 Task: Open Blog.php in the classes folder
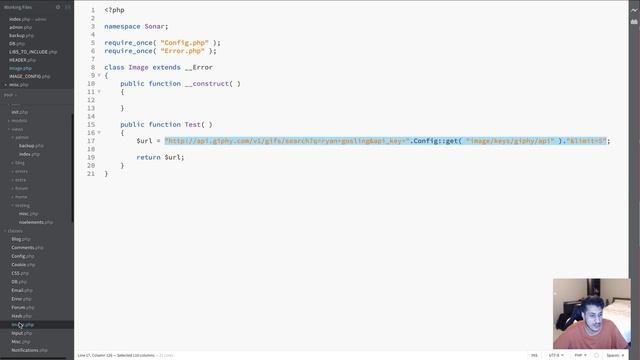(x=21, y=239)
